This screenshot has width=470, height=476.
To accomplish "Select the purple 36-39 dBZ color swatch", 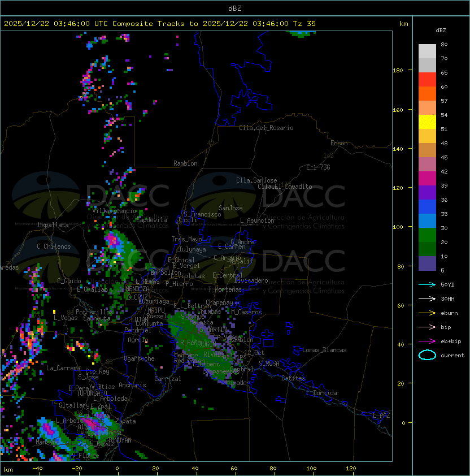I will (x=427, y=192).
